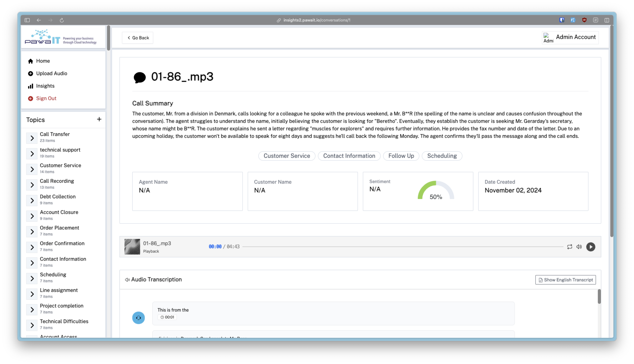Toggle the browser sidebar panel icon
This screenshot has width=634, height=364.
tap(27, 20)
